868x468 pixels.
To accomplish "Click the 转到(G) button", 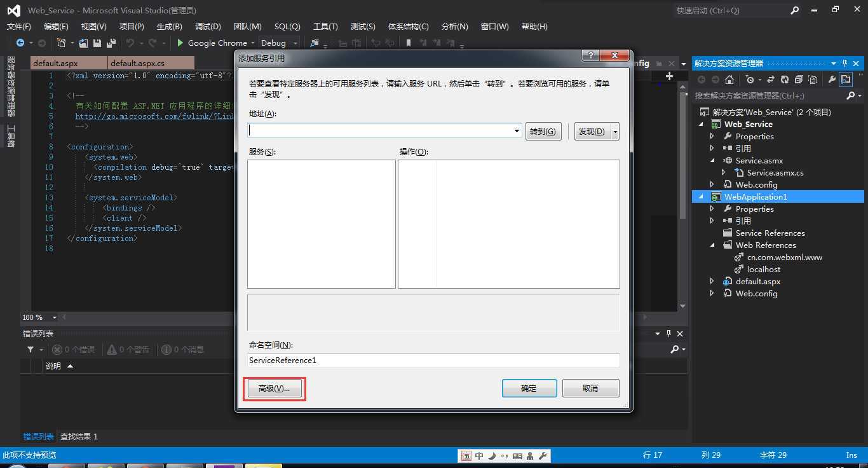I will coord(543,131).
